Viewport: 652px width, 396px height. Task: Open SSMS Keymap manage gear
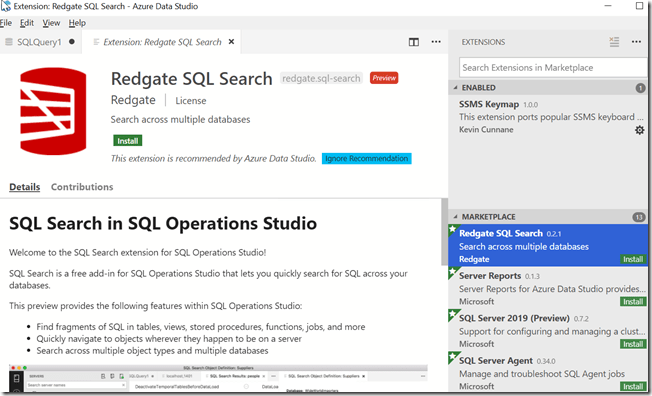640,130
